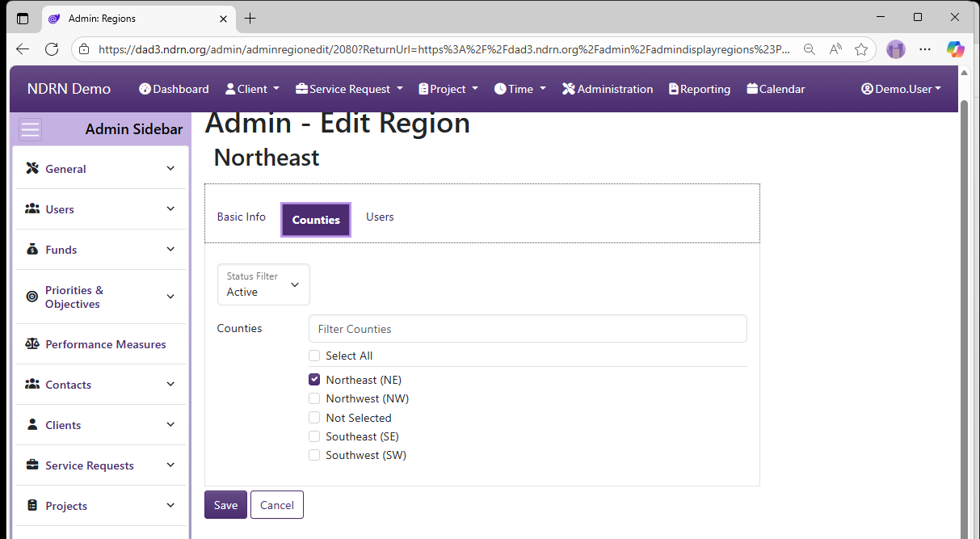Check the Select All checkbox

[314, 356]
